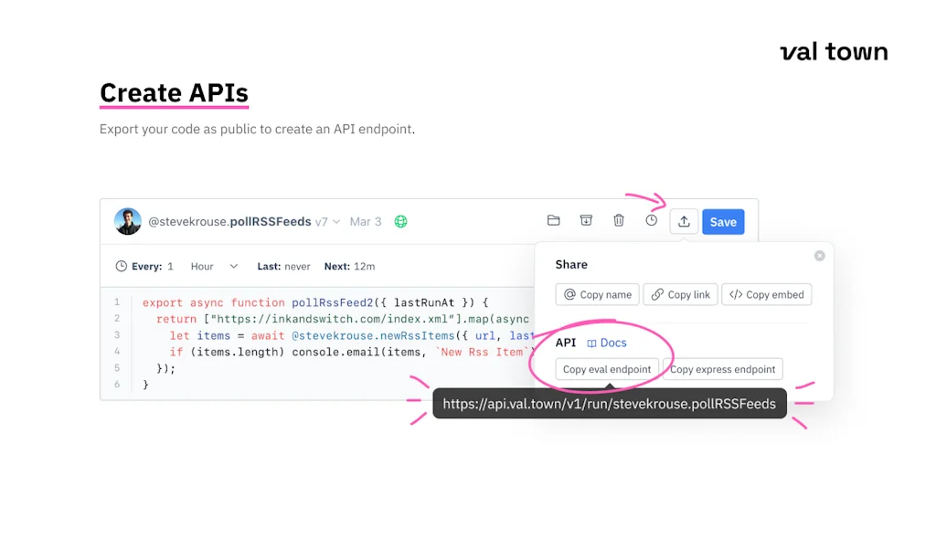The height and width of the screenshot is (560, 936).
Task: Click 'Export your code as public' description text
Action: click(257, 129)
